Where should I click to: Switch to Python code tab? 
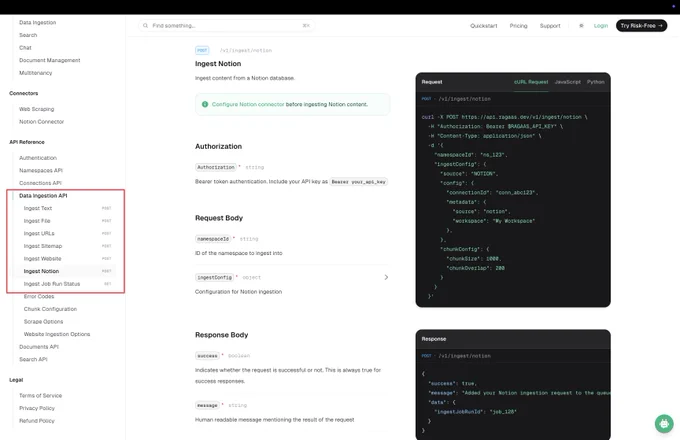click(595, 82)
